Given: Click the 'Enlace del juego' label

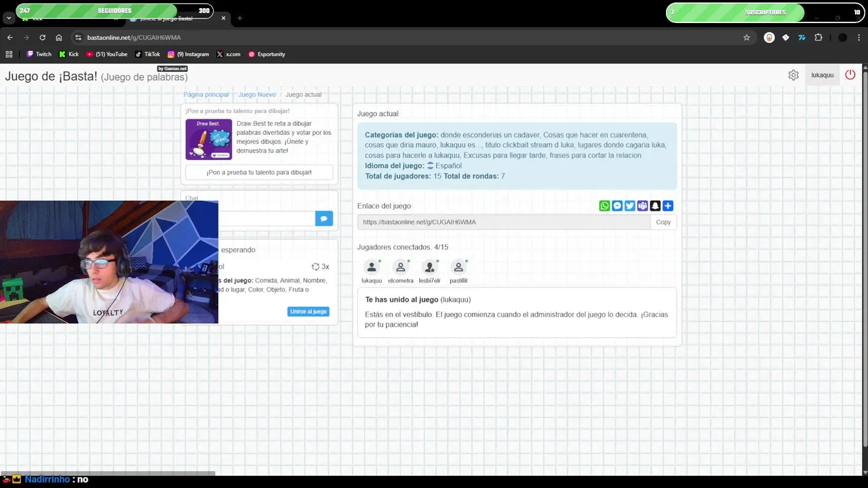Looking at the screenshot, I should click(x=384, y=205).
